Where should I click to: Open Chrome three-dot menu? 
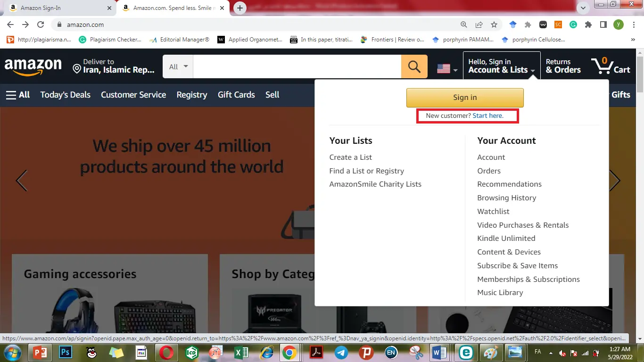[633, 25]
